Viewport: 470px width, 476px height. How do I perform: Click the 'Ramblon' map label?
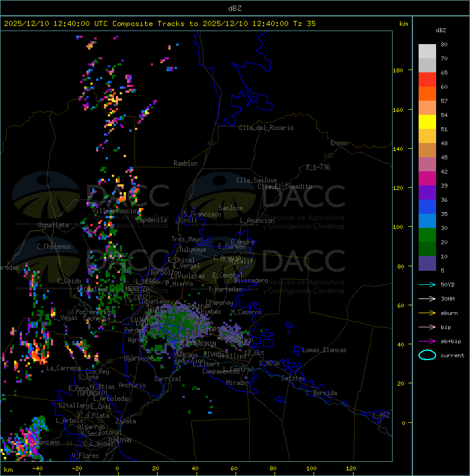(185, 163)
